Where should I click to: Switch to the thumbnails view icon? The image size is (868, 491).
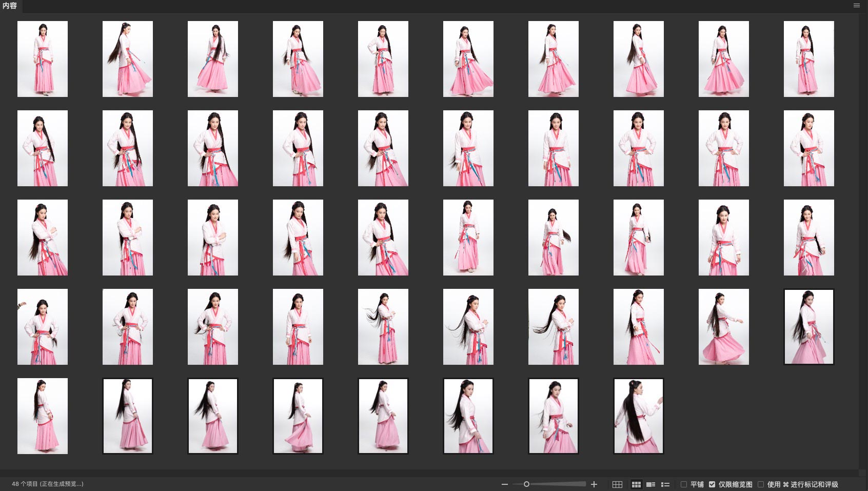[636, 484]
